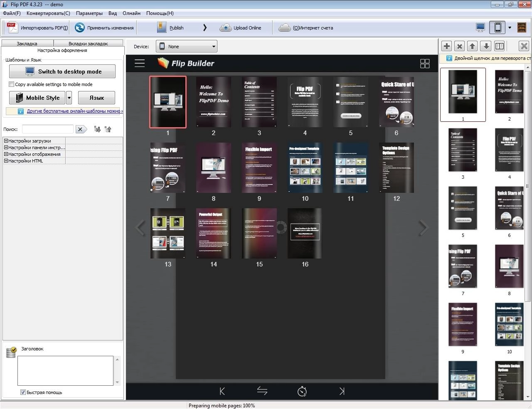532x409 pixels.
Task: Click the Mobile Style button
Action: pos(37,98)
